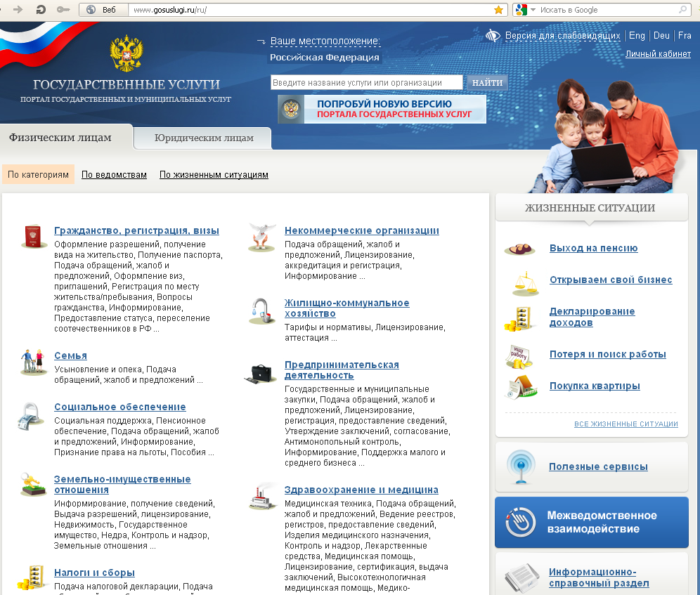Open the Покупка квартиры link
The height and width of the screenshot is (595, 700).
[x=595, y=386]
